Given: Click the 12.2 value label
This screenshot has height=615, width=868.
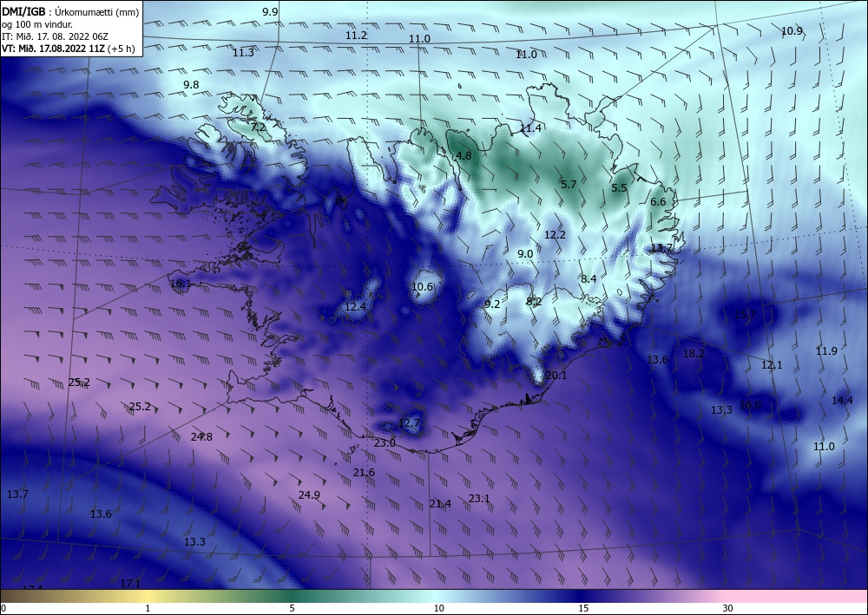Looking at the screenshot, I should [555, 235].
